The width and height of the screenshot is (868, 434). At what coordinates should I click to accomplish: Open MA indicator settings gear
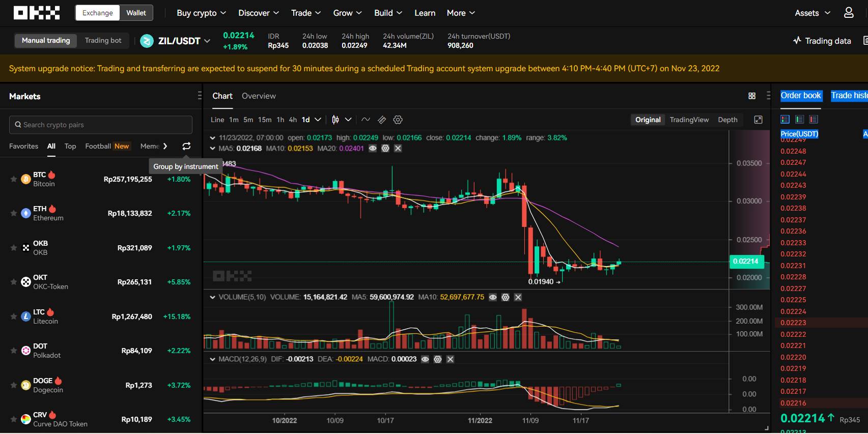pyautogui.click(x=385, y=148)
